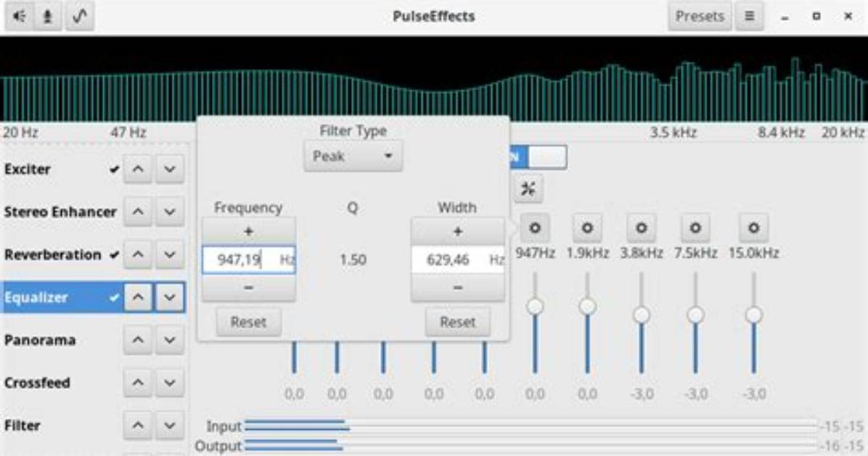
Task: Open band settings gear for 1.9kHz
Action: (587, 228)
